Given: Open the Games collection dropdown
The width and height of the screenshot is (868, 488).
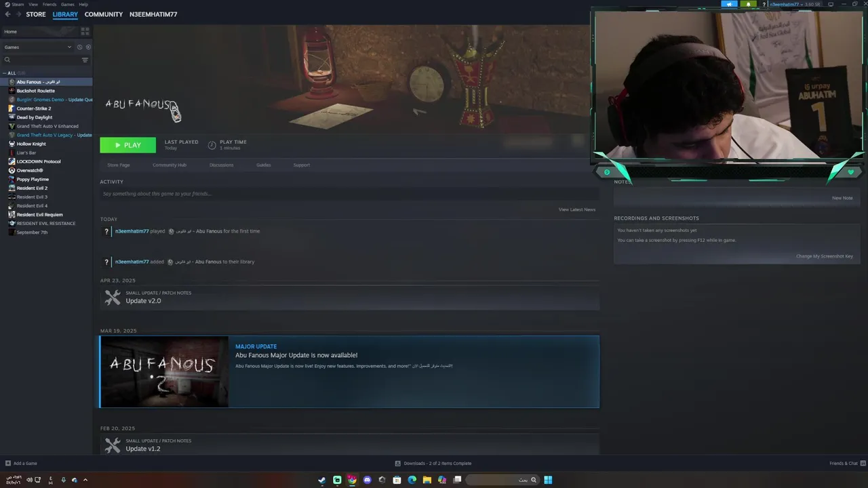Looking at the screenshot, I should pos(37,47).
